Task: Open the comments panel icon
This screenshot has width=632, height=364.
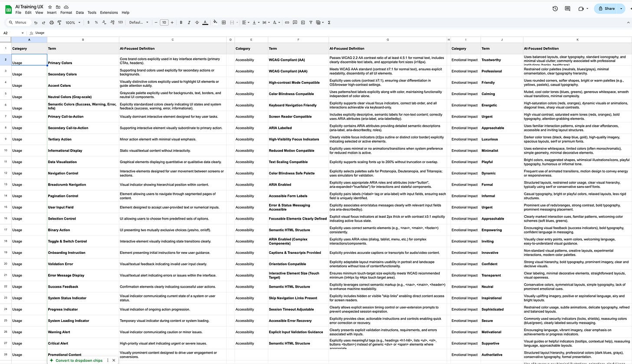Action: pos(567,8)
